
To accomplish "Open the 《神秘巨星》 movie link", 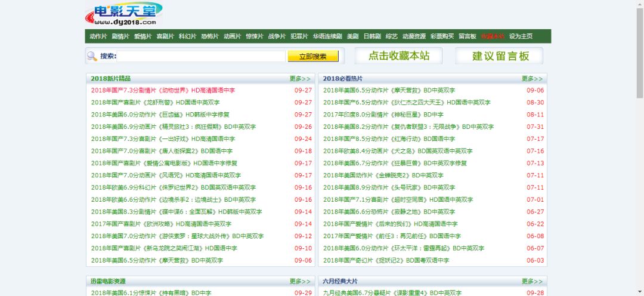I will [383, 115].
